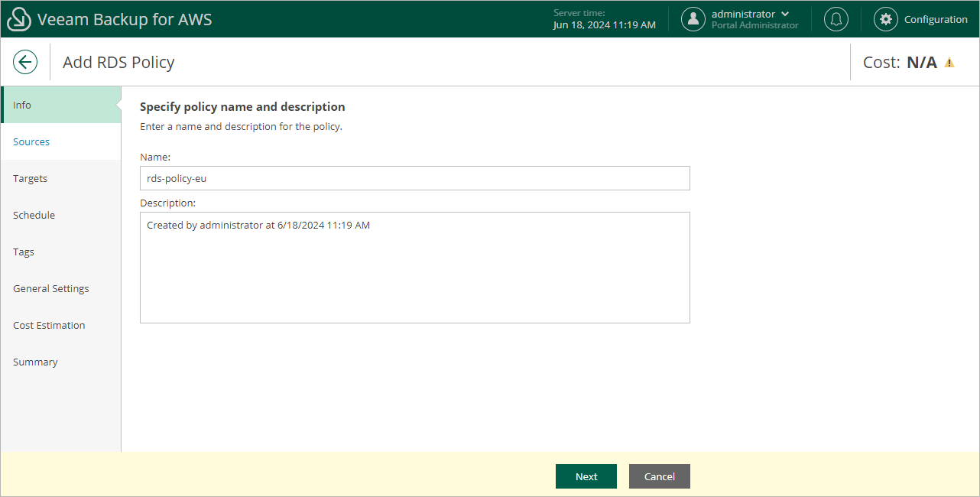Go to the Sources step
The width and height of the screenshot is (980, 497).
[60, 141]
